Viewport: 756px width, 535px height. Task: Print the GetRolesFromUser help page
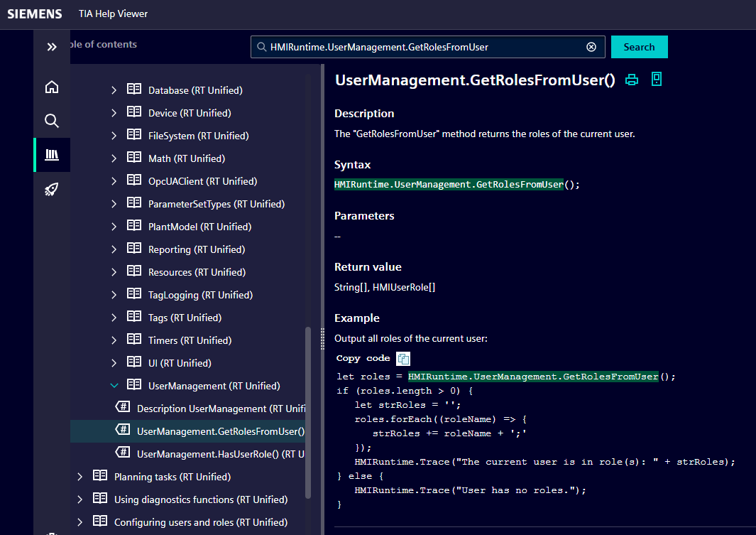pos(632,80)
